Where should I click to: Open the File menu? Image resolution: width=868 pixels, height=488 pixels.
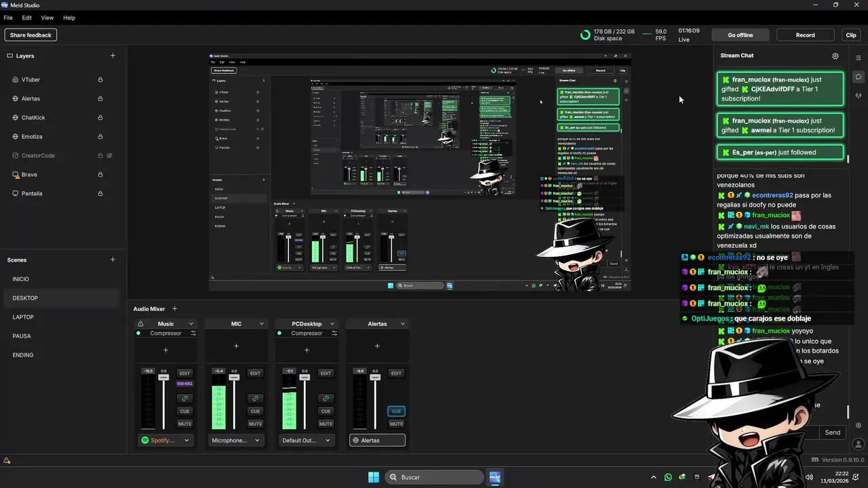[8, 18]
